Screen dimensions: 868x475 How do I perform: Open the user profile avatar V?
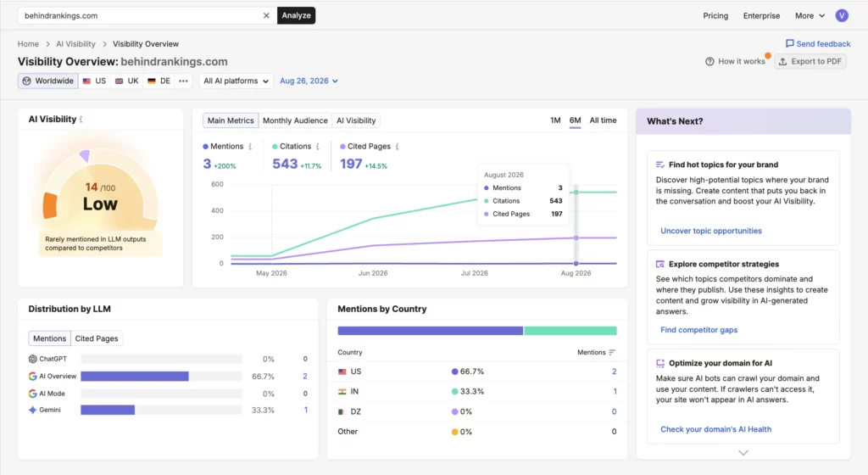coord(842,15)
